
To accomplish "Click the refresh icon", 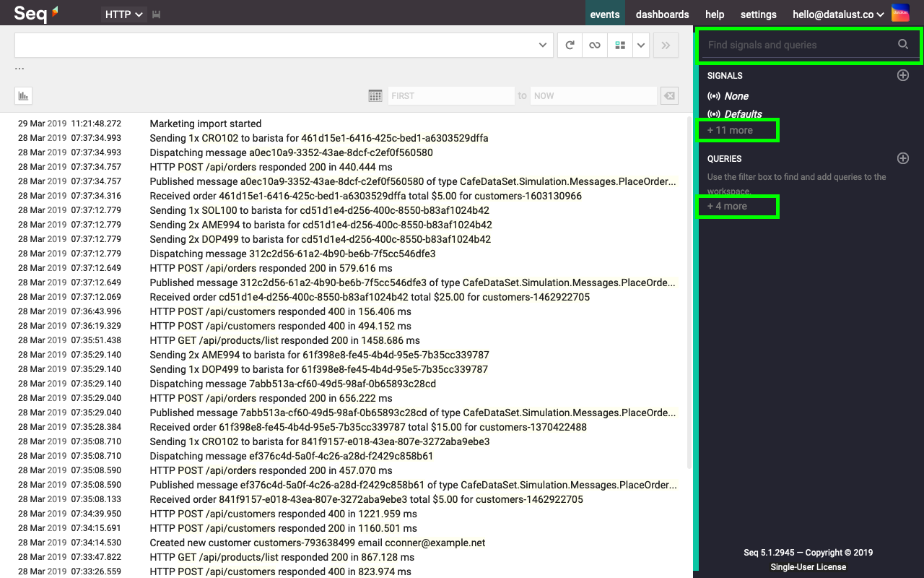I will [x=570, y=45].
